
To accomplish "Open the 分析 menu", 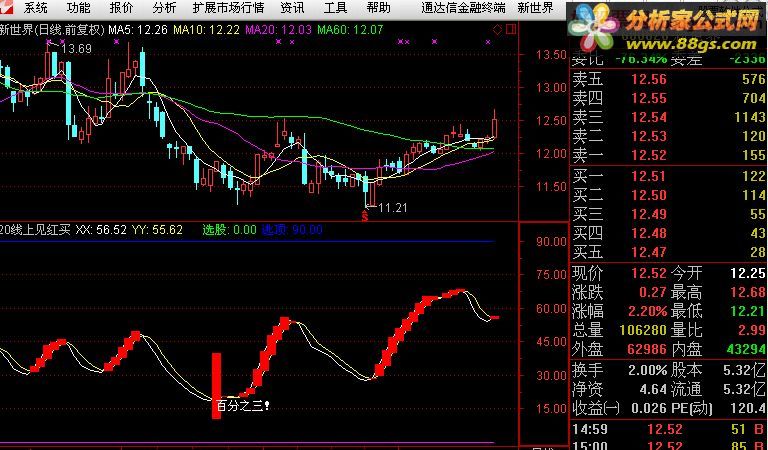I will point(164,7).
